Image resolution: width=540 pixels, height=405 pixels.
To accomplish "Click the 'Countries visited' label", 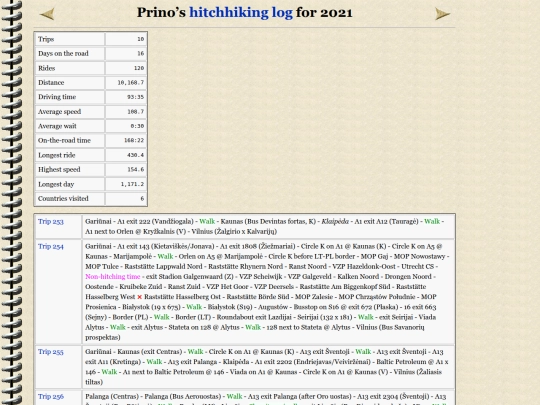I will point(63,199).
